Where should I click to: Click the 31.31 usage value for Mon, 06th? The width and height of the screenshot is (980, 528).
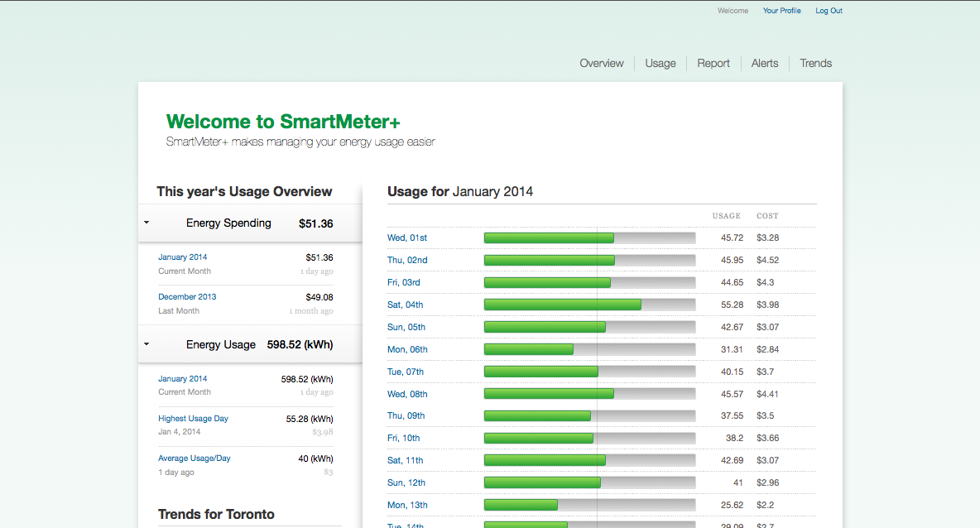click(x=732, y=349)
